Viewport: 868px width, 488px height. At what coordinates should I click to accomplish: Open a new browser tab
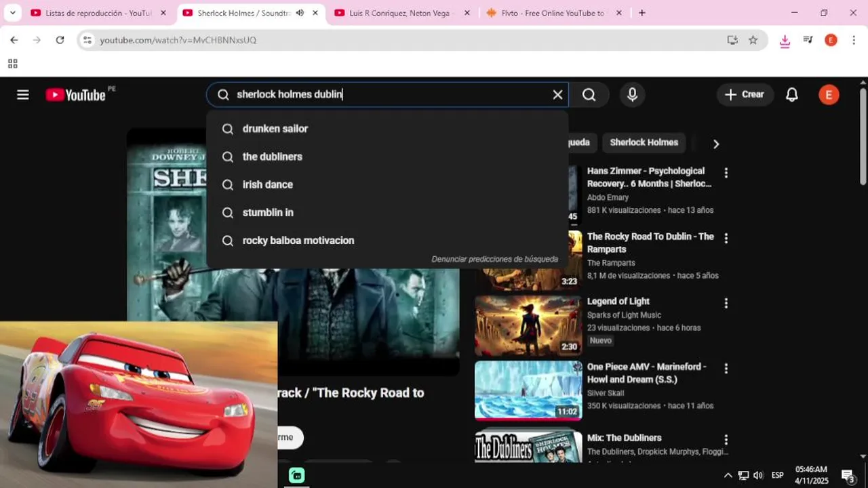[642, 13]
